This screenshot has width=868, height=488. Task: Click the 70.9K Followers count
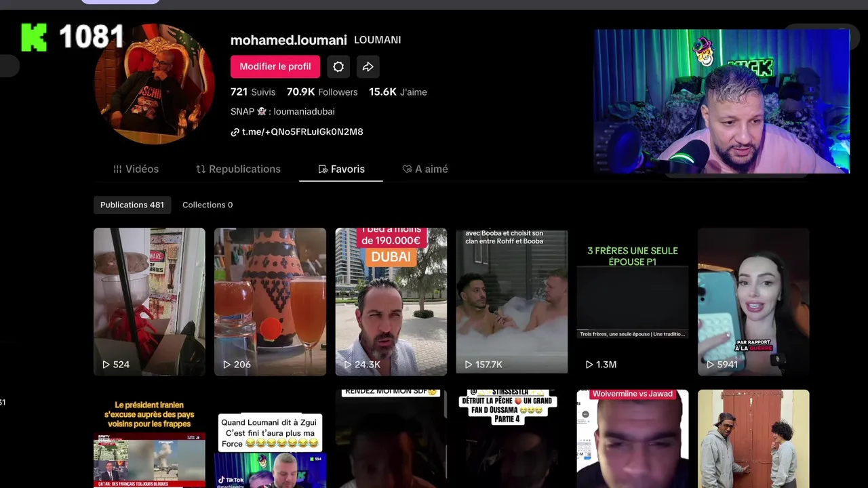coord(322,92)
